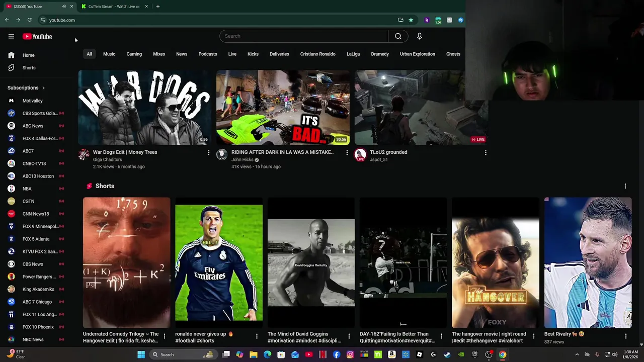The image size is (644, 362).
Task: Open Steam from the taskbar
Action: click(447, 354)
